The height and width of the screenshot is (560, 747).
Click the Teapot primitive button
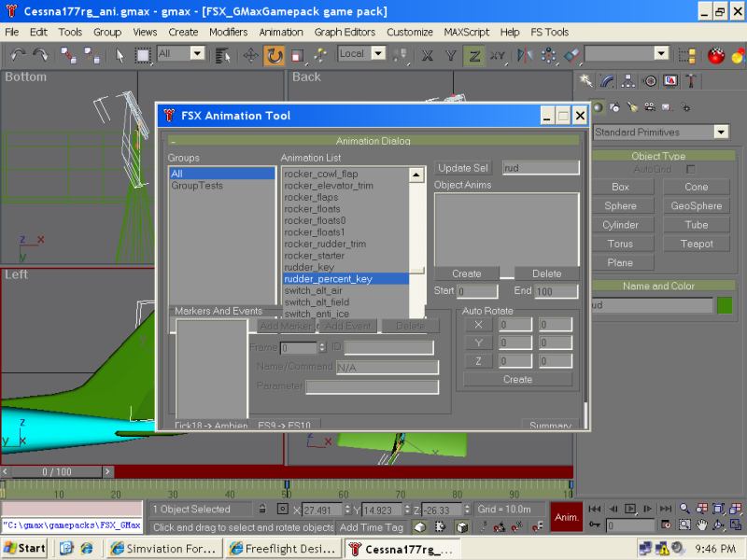point(696,245)
